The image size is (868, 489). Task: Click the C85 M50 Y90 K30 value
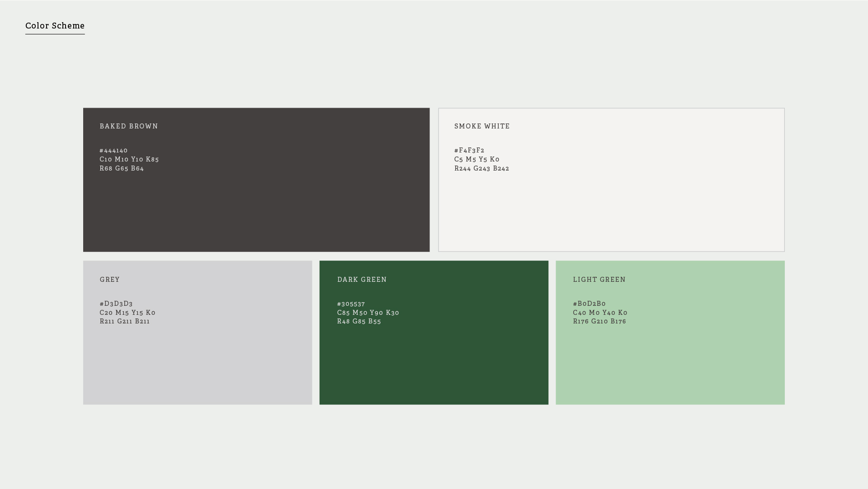coord(368,313)
